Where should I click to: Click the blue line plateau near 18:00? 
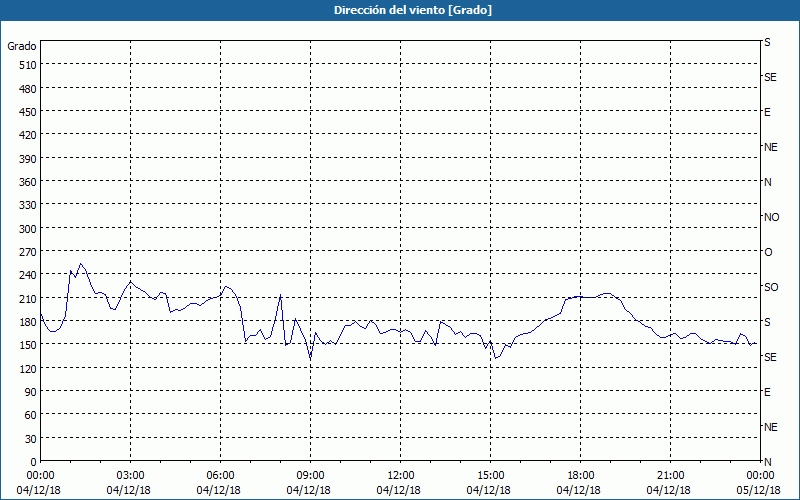point(582,296)
